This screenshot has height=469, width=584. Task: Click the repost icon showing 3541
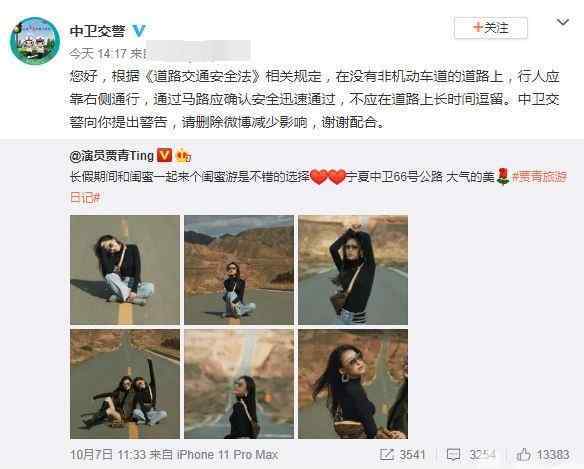(387, 454)
